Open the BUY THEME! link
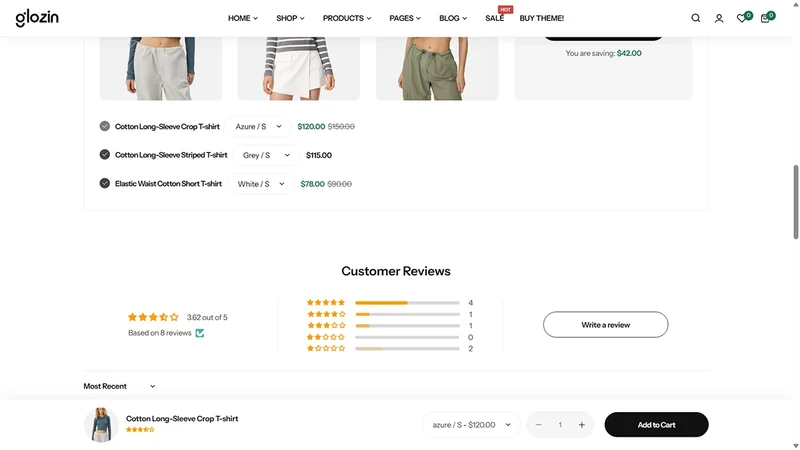The image size is (800, 450). click(x=542, y=18)
